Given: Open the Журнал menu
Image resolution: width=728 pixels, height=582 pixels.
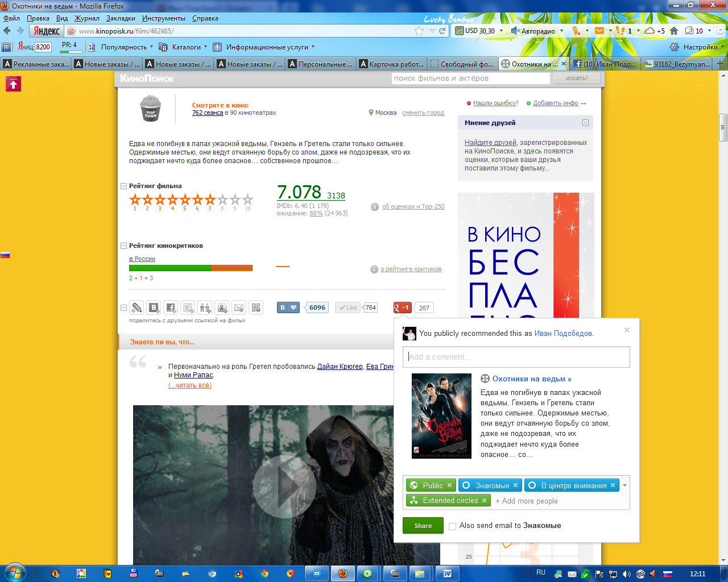Looking at the screenshot, I should 86,18.
